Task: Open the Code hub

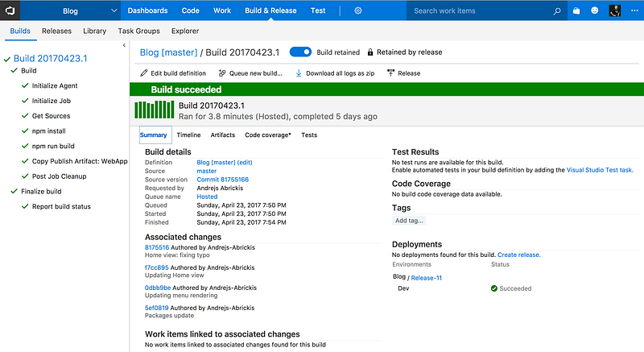Action: point(191,10)
